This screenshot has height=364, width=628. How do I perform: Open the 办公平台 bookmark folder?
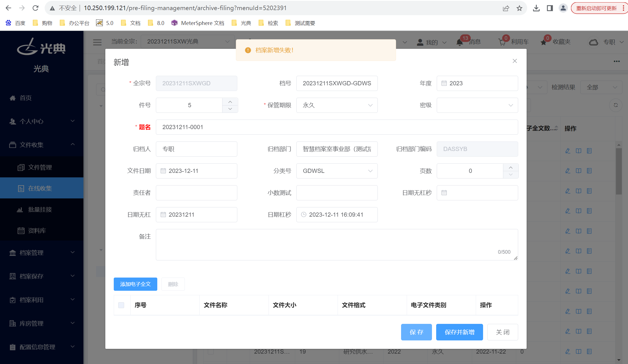pos(75,23)
